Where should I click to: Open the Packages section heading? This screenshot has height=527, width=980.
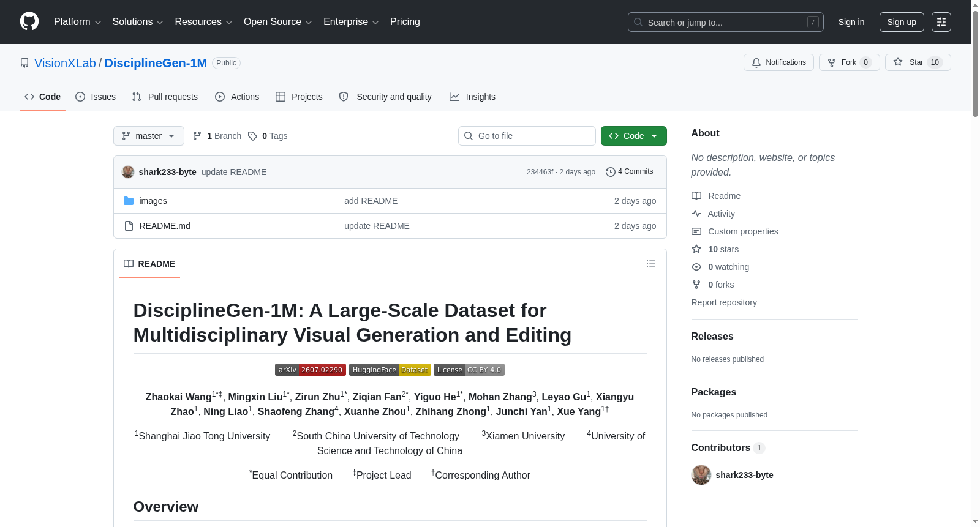click(714, 392)
